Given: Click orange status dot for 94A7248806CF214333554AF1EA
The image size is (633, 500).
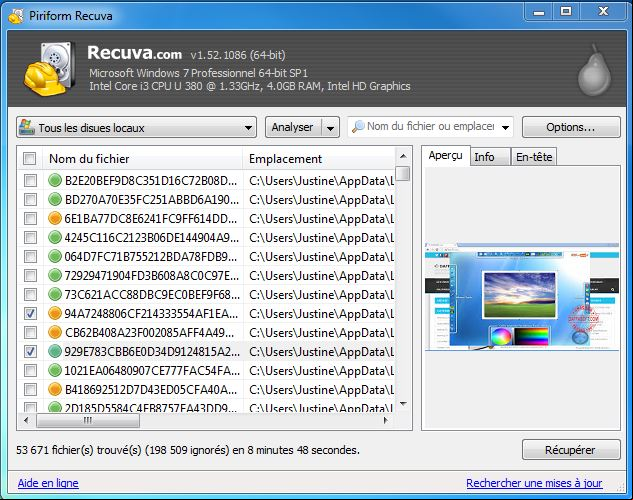Looking at the screenshot, I should [x=54, y=313].
